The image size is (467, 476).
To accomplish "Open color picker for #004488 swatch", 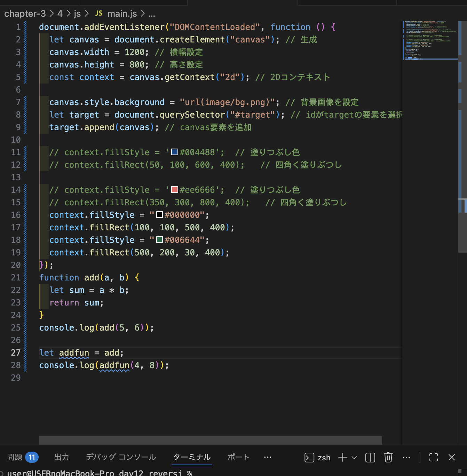I will click(175, 152).
